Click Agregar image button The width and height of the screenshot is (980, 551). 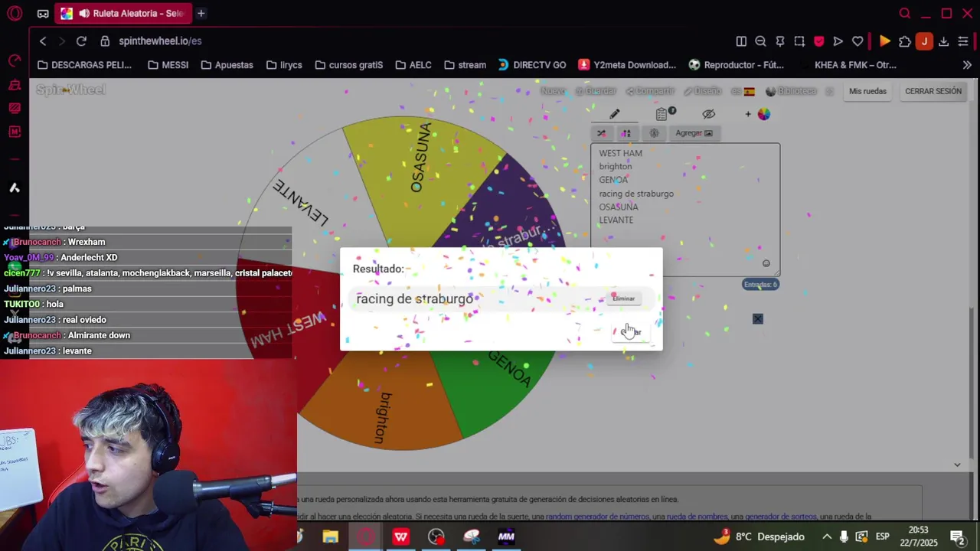pos(694,133)
